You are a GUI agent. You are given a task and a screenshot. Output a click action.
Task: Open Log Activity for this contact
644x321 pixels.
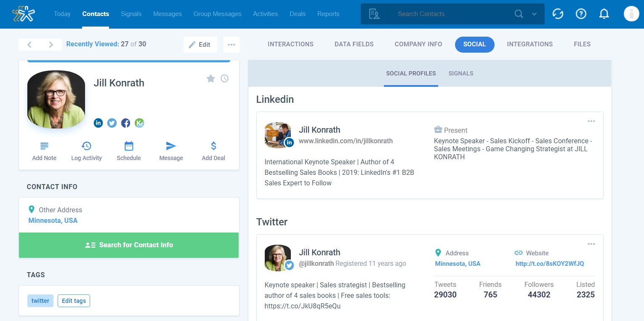point(86,146)
